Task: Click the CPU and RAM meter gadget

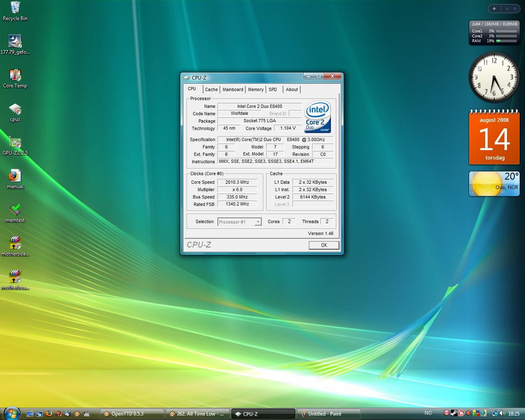Action: 494,32
